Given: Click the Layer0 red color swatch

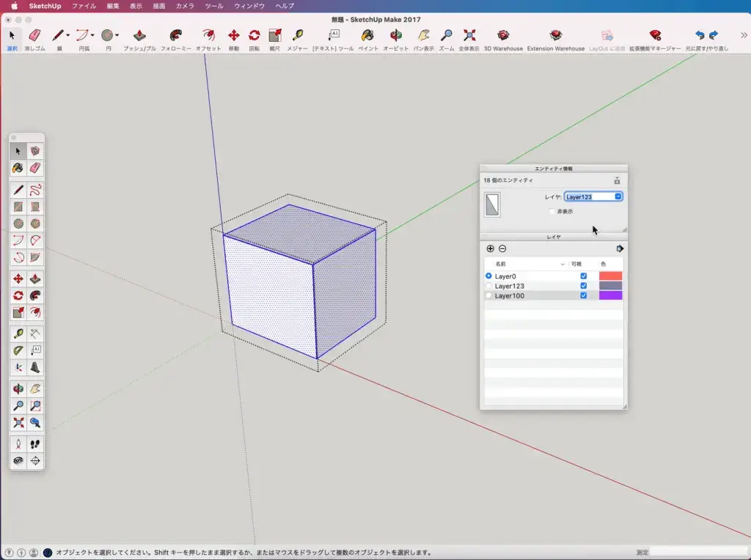Looking at the screenshot, I should 611,276.
